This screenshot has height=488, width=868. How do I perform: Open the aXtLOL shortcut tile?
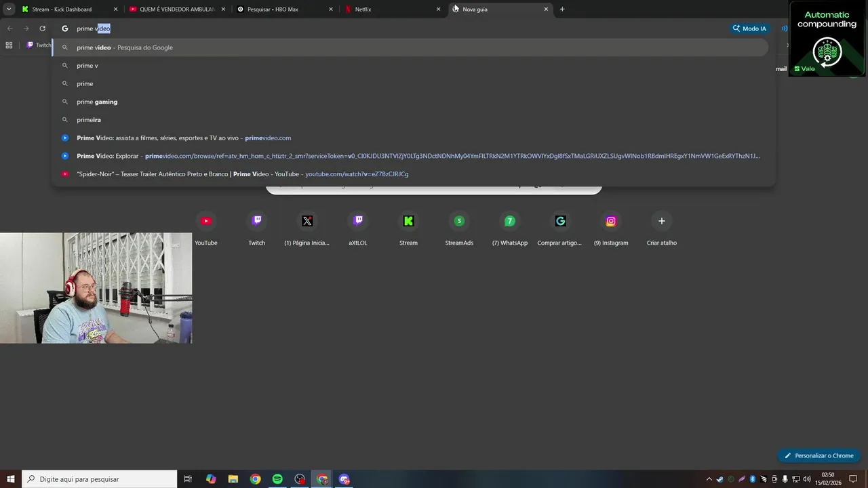point(358,228)
